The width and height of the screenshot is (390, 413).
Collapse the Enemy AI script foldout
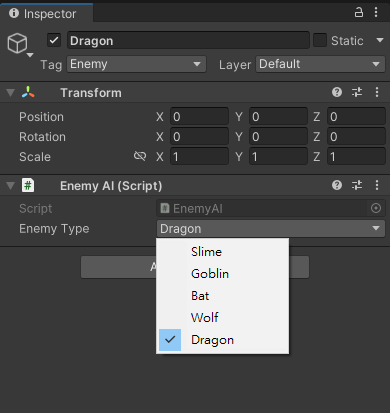pyautogui.click(x=11, y=186)
